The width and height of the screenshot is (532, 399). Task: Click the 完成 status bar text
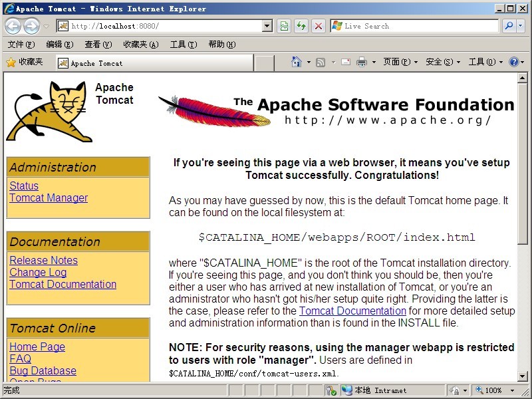tap(12, 390)
